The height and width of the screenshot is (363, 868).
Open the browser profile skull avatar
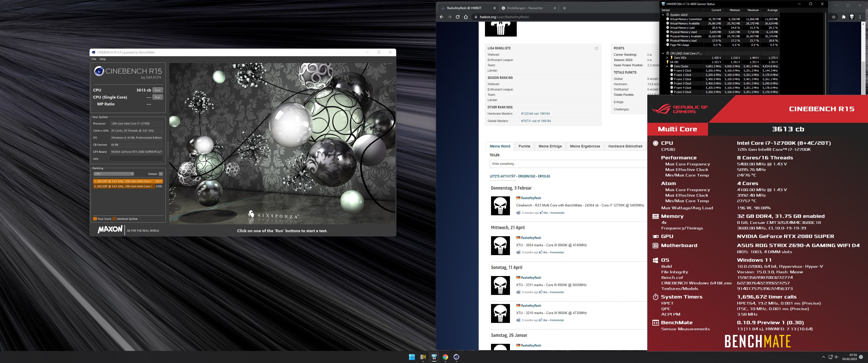coord(852,17)
